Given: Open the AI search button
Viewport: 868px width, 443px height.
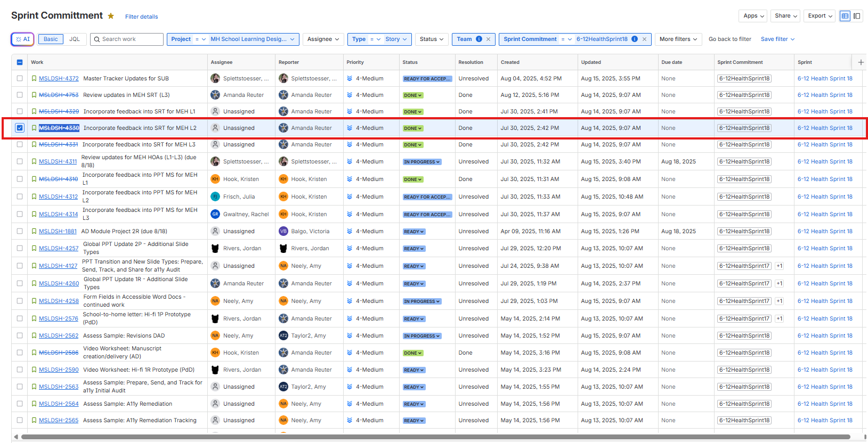Looking at the screenshot, I should [x=23, y=39].
